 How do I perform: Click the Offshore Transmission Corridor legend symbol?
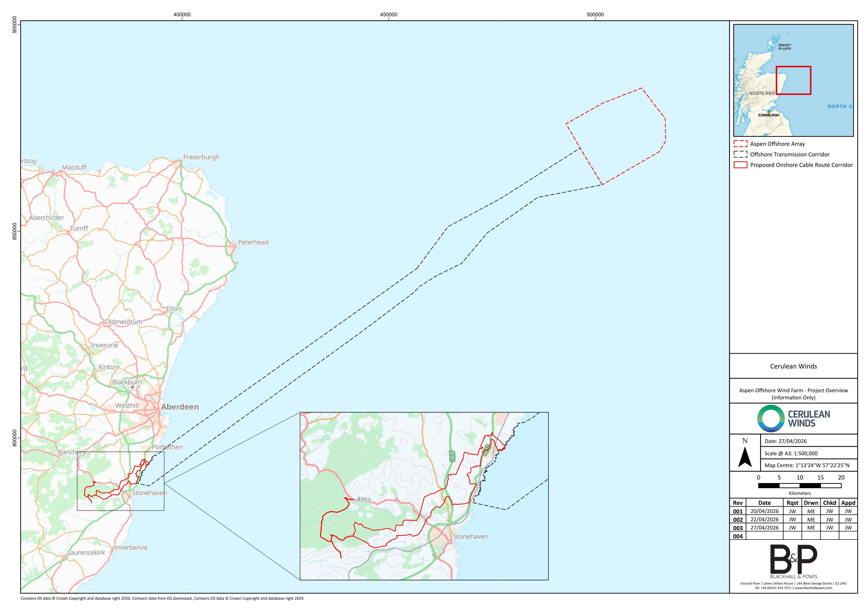pyautogui.click(x=740, y=154)
